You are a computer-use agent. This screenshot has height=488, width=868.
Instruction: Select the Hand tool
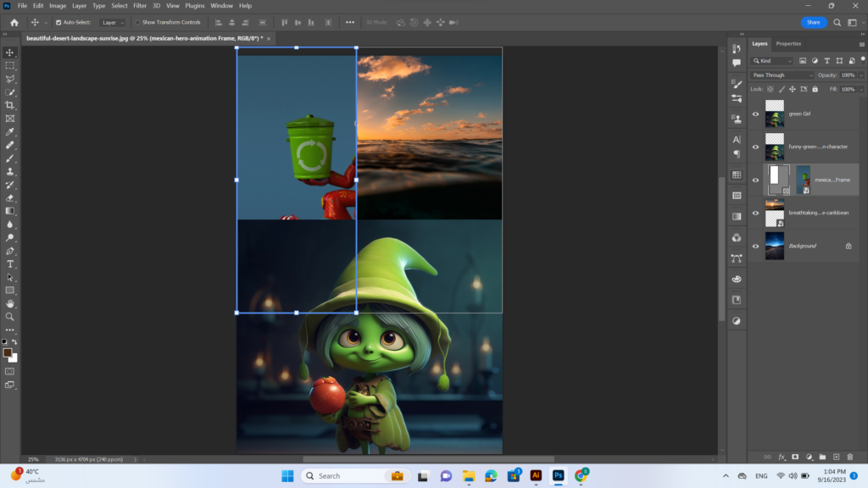click(x=10, y=304)
